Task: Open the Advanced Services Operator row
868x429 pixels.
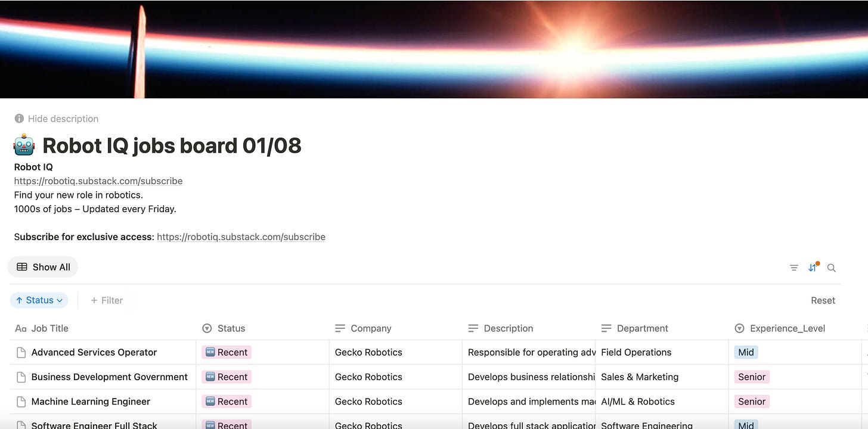Action: (94, 352)
